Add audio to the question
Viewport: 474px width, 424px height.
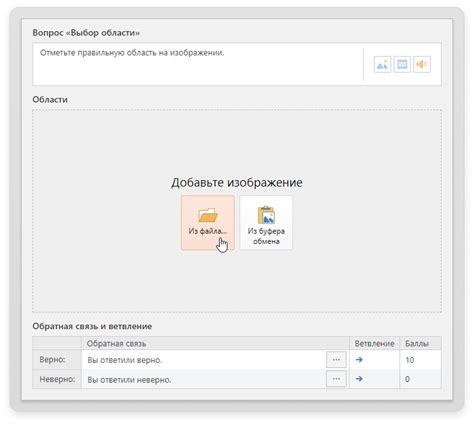(x=422, y=64)
